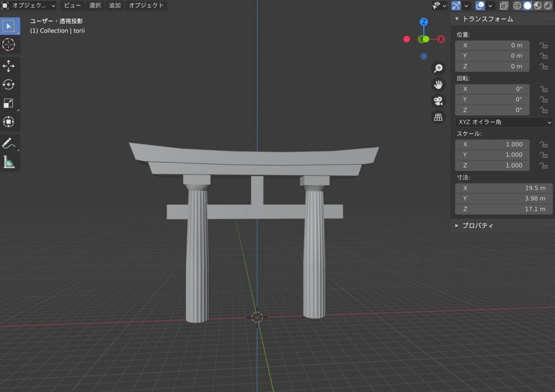555x392 pixels.
Task: Switch to solid viewport shading
Action: pos(527,5)
